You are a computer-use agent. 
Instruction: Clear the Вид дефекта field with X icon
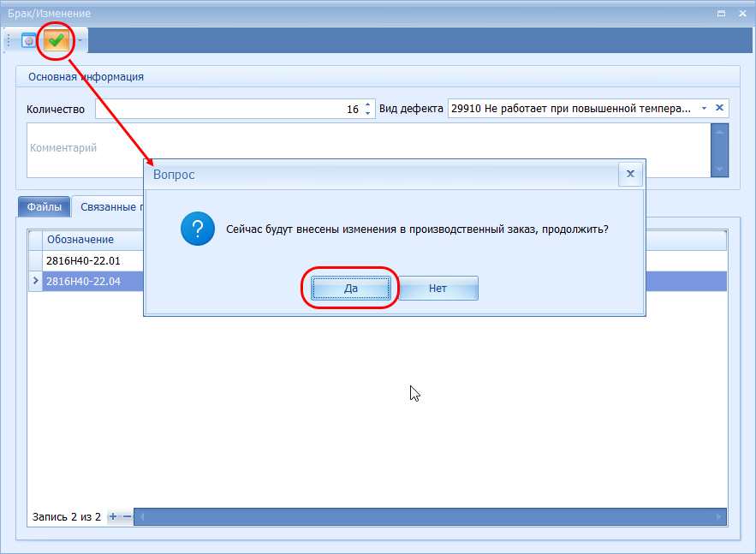click(x=719, y=108)
